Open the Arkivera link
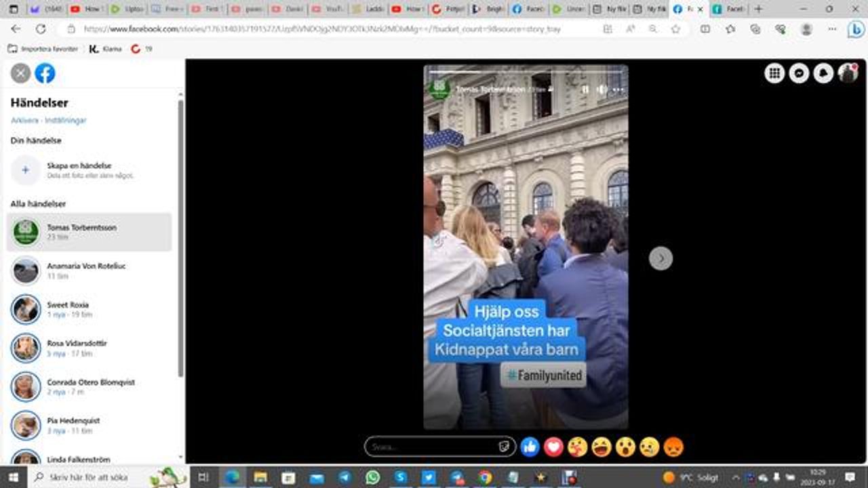 click(25, 121)
